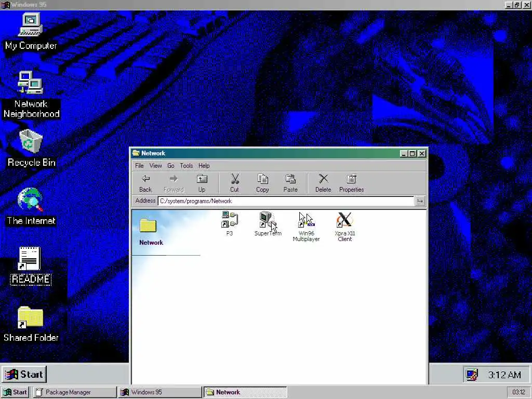Click the Paste toolbar button
The height and width of the screenshot is (399, 532).
[x=290, y=183]
